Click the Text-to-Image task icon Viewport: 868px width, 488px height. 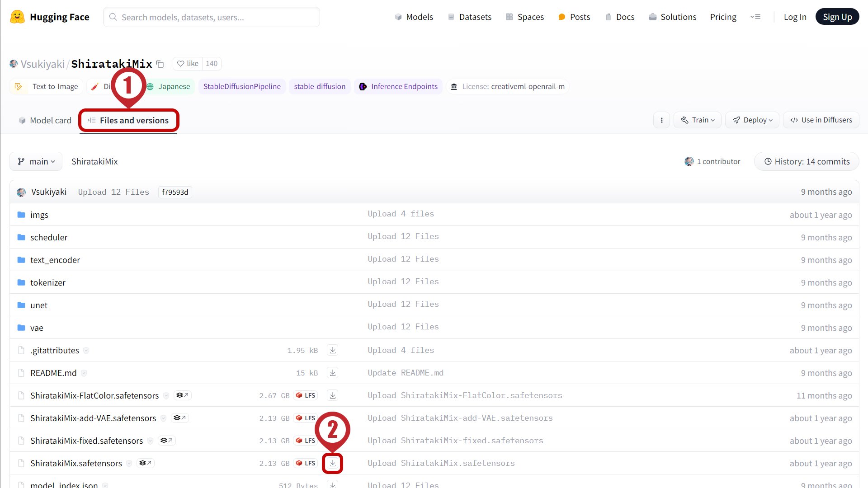click(19, 86)
